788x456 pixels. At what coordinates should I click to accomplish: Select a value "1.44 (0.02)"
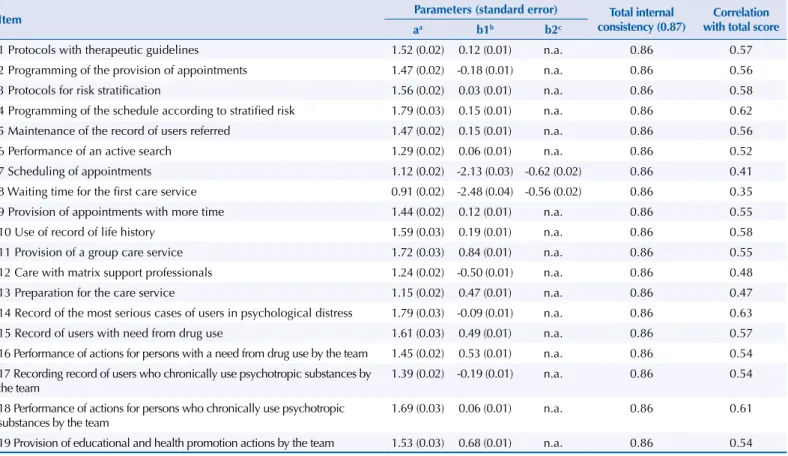418,212
